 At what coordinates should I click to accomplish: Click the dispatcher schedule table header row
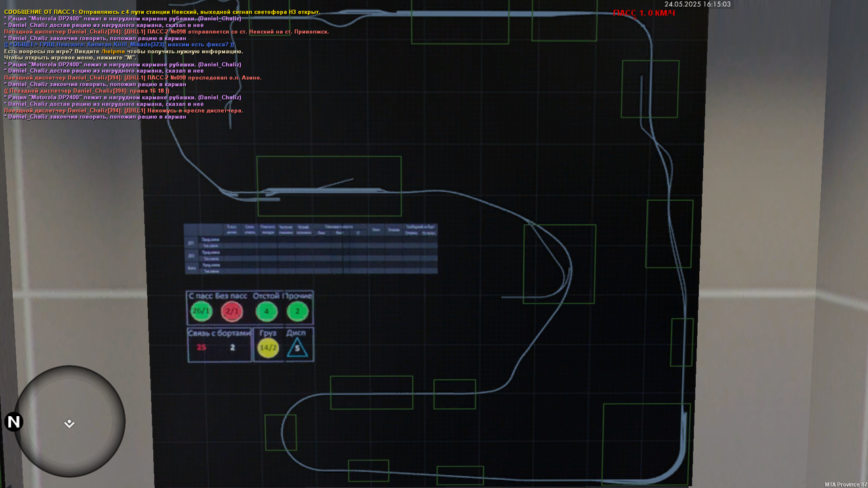[x=311, y=230]
